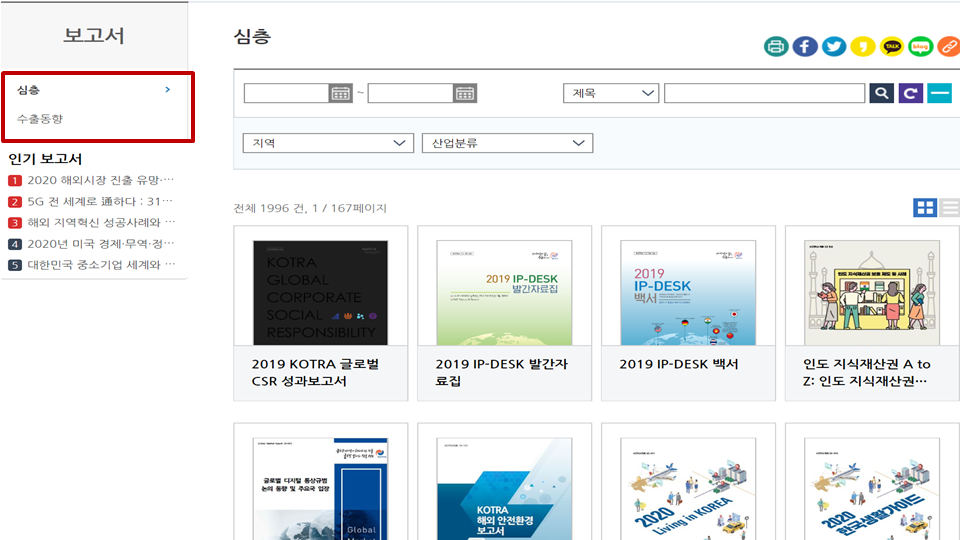Click title 2019 KOTRA 글로벌 CSR 성과보고서
The width and height of the screenshot is (960, 540).
point(315,372)
